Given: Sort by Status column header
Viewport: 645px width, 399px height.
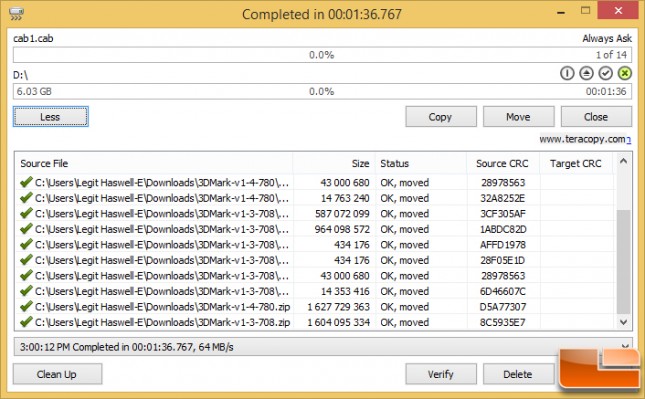Looking at the screenshot, I should tap(421, 163).
